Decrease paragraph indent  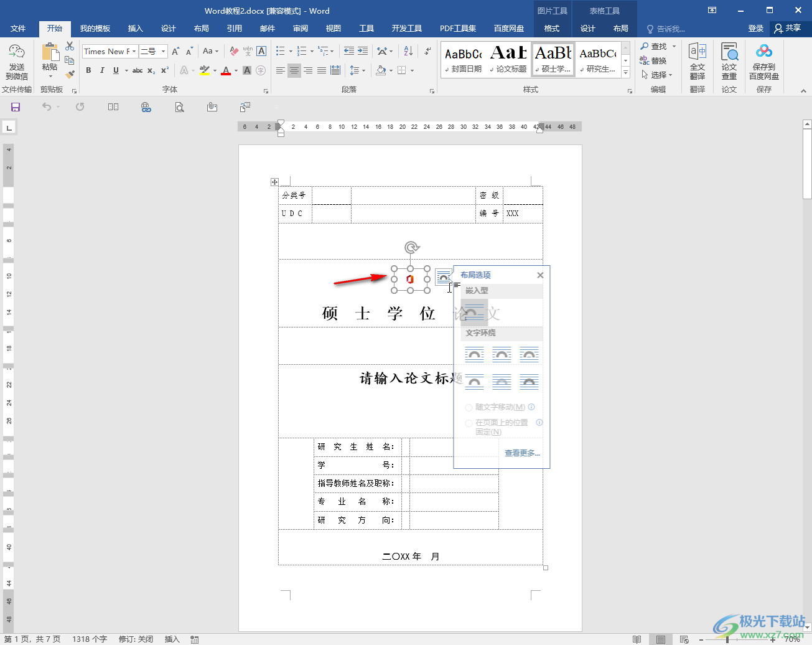click(349, 51)
